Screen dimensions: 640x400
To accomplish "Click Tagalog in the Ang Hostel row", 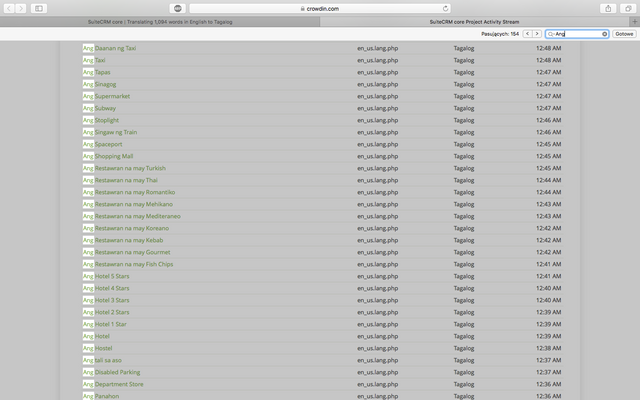I will [x=464, y=348].
